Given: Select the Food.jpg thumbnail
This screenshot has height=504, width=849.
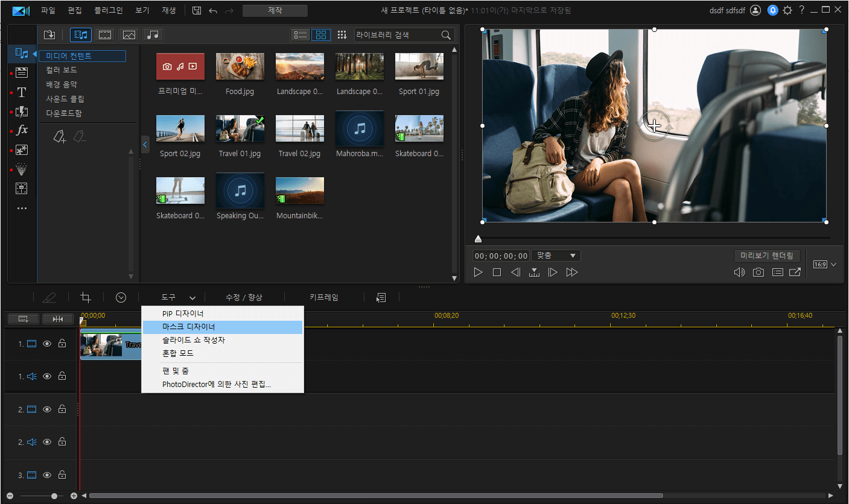Looking at the screenshot, I should click(240, 66).
